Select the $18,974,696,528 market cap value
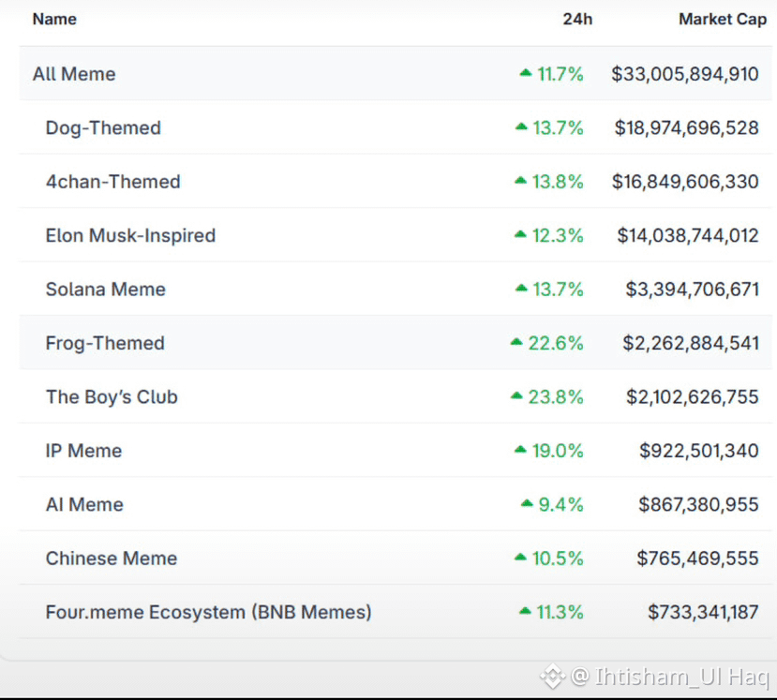The image size is (777, 700). coord(687,127)
